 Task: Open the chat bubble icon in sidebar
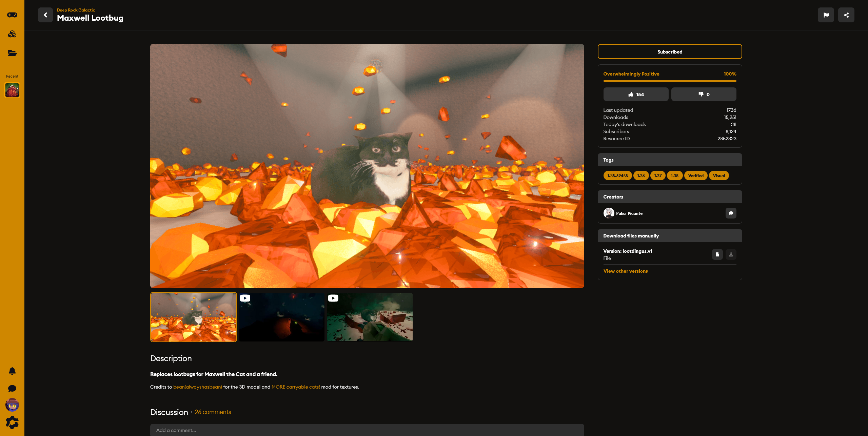[12, 389]
